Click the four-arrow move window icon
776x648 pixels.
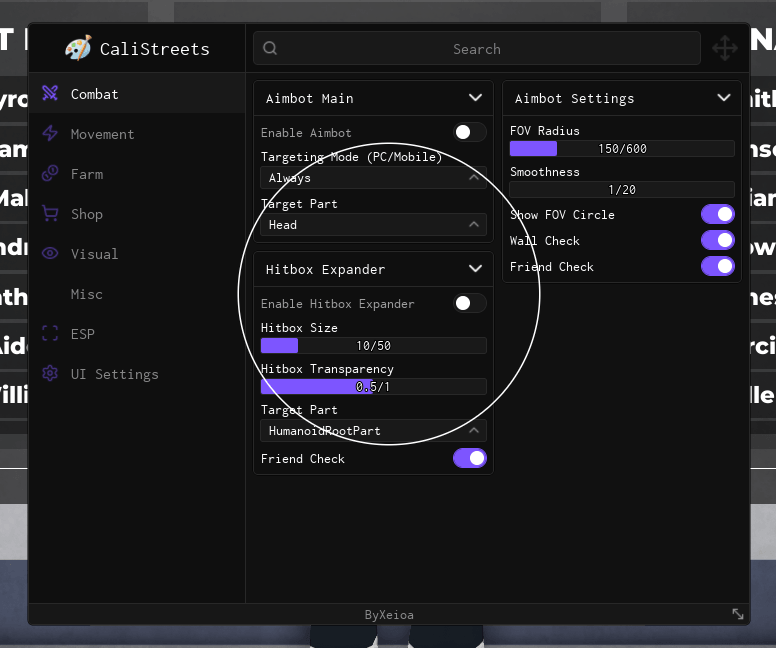(725, 48)
